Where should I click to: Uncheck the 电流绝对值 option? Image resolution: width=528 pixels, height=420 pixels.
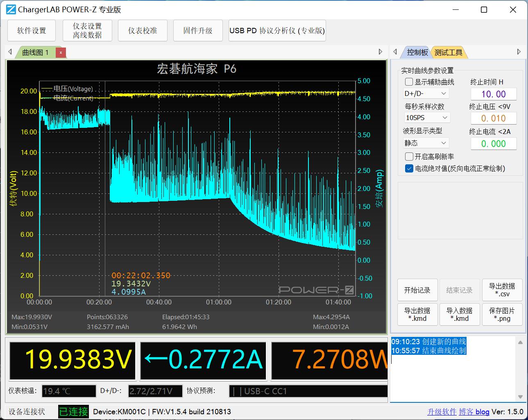pyautogui.click(x=408, y=168)
